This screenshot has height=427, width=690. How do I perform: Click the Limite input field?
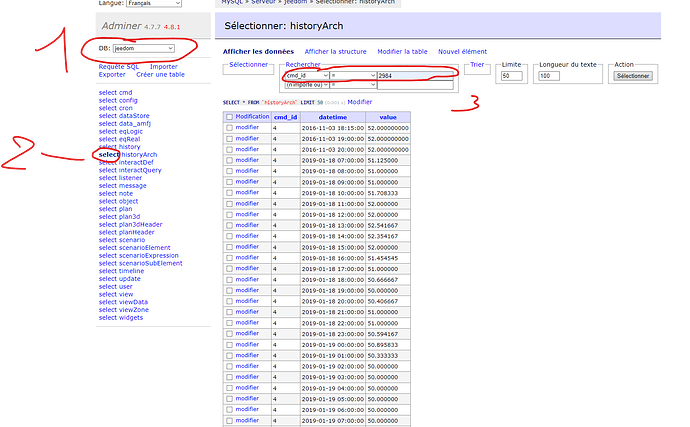tap(512, 76)
